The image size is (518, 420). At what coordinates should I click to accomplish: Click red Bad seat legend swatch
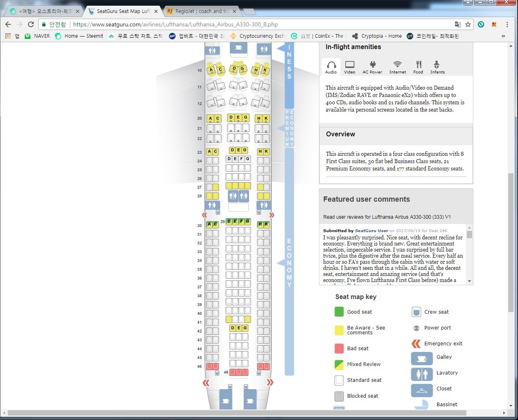[339, 348]
